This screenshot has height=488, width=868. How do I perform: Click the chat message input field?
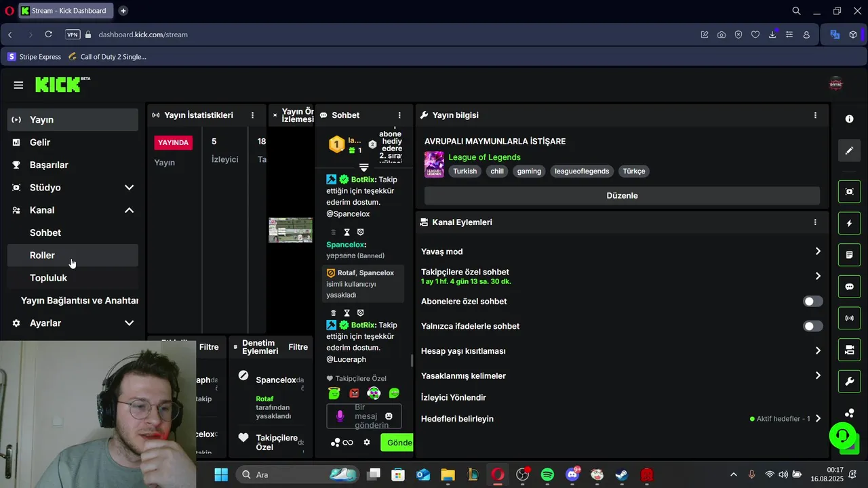tap(364, 416)
